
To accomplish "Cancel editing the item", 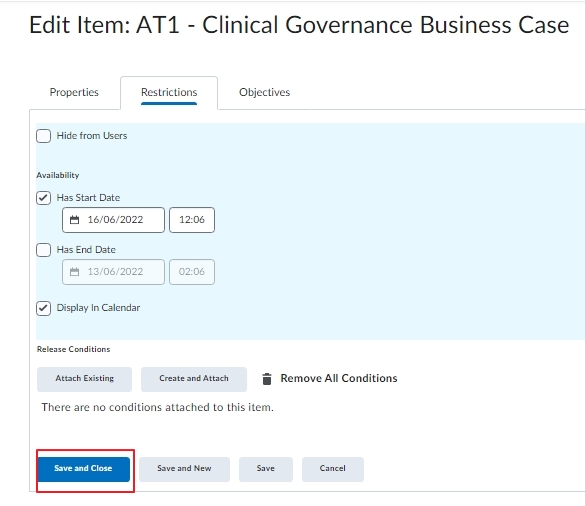I will (x=333, y=469).
